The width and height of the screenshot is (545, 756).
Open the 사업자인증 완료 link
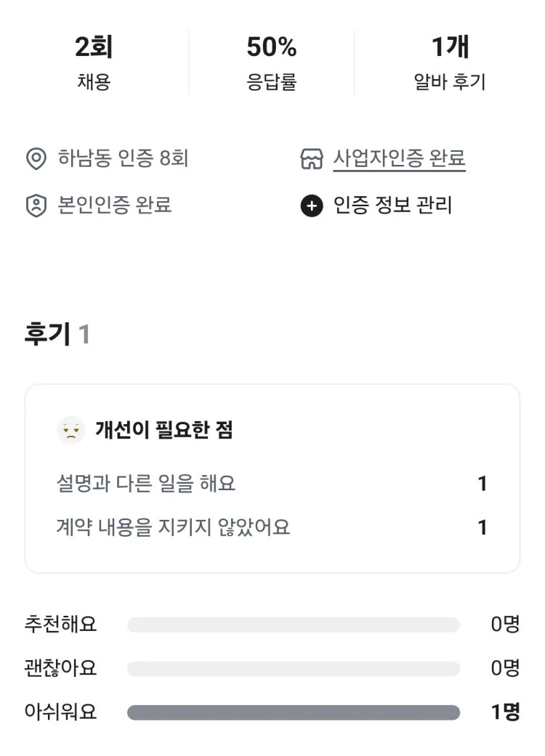coord(399,158)
